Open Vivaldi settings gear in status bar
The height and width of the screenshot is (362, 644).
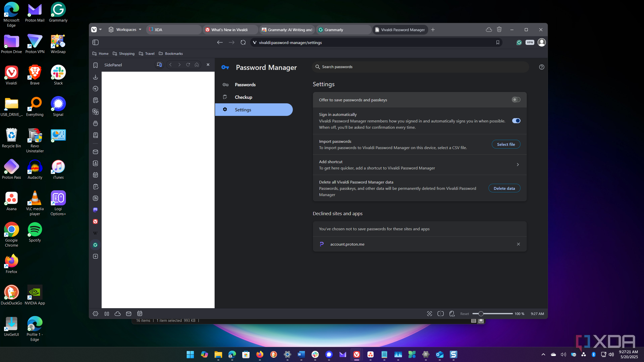tap(95, 314)
